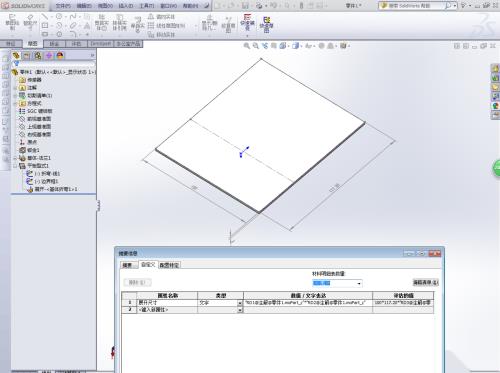Switch to the 草图 (Sketch) ribbon tab
The image size is (500, 373).
pos(32,44)
